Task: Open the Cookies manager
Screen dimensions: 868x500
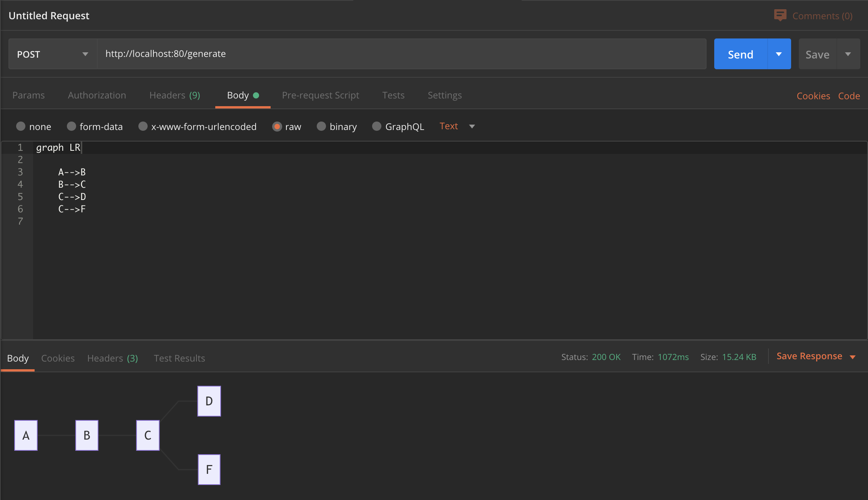Action: (x=813, y=96)
